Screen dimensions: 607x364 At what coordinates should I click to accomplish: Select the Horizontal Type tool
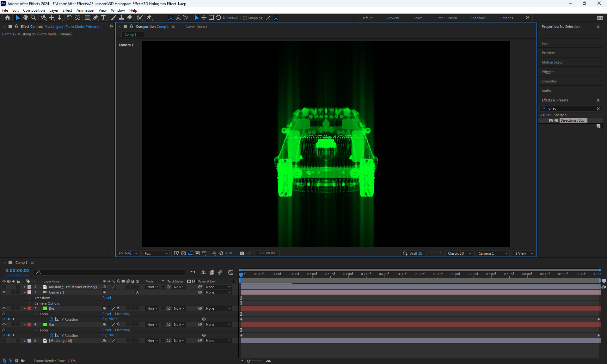pyautogui.click(x=103, y=18)
